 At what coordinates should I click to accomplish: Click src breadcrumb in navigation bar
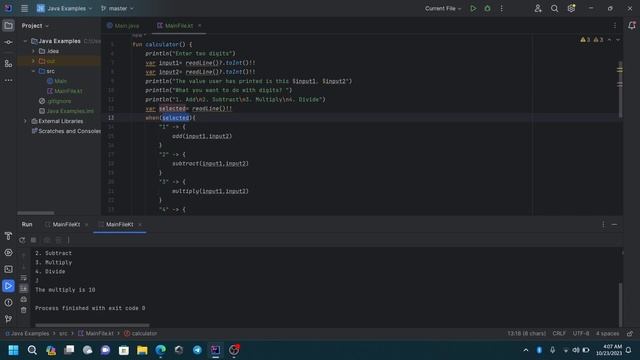click(63, 333)
